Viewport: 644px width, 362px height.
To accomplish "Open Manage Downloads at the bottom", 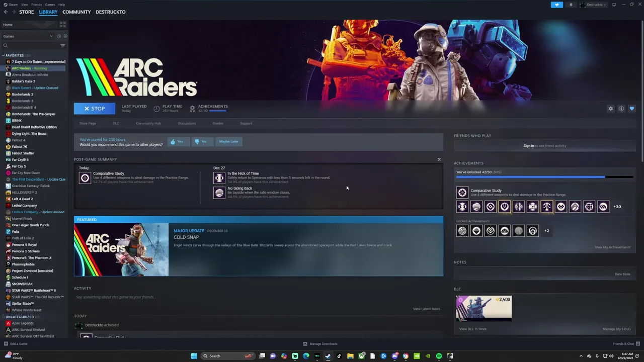I will point(320,344).
